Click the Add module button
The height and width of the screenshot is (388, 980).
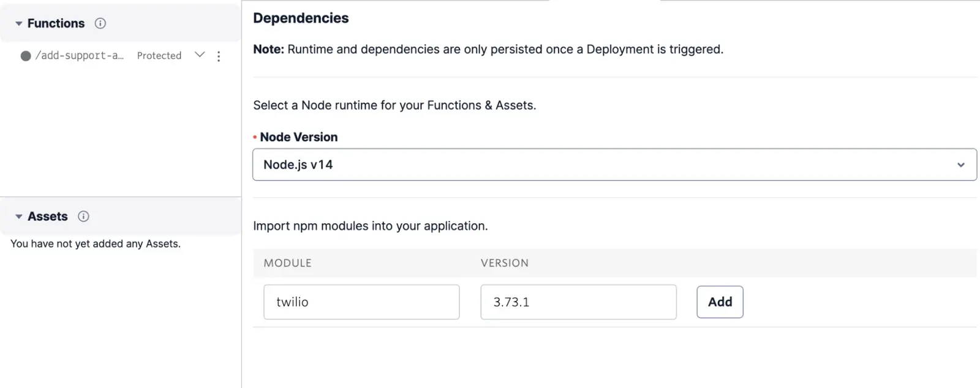tap(720, 302)
